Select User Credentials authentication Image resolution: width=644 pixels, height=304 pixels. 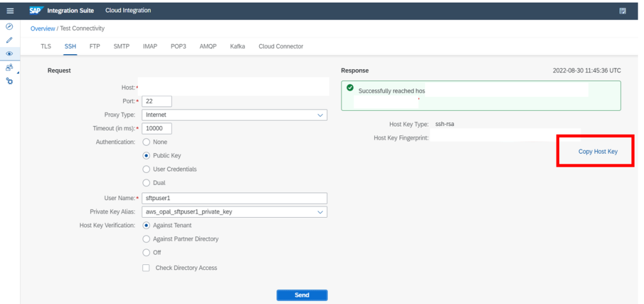pos(146,169)
